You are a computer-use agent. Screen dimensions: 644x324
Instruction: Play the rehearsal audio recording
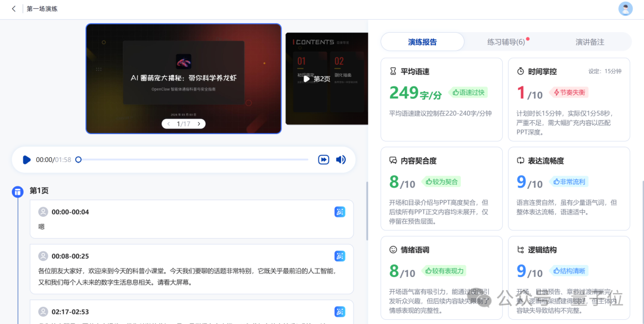27,160
